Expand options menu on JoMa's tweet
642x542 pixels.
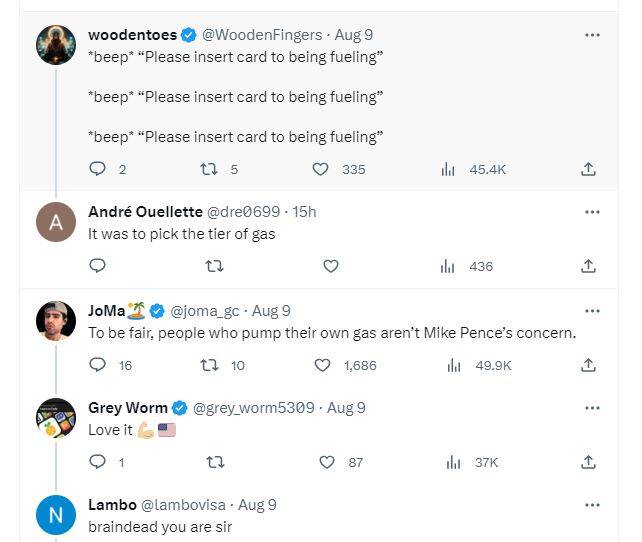(x=592, y=311)
